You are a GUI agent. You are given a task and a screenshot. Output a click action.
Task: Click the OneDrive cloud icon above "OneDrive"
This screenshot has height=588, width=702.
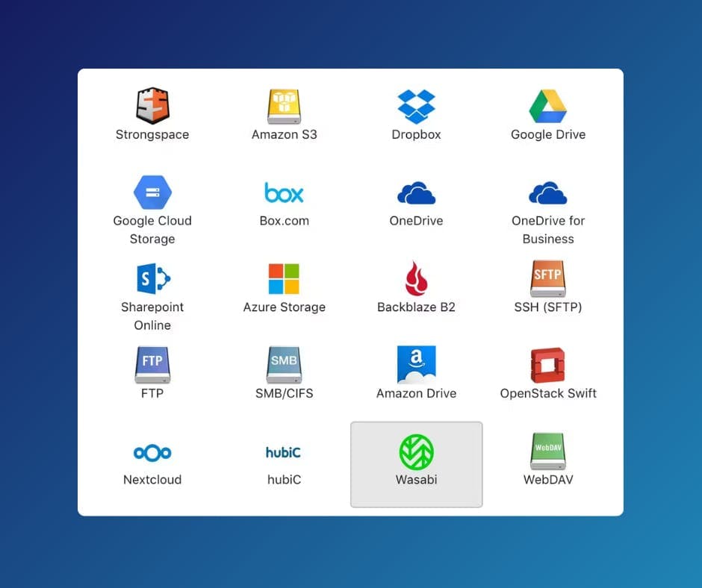coord(417,193)
